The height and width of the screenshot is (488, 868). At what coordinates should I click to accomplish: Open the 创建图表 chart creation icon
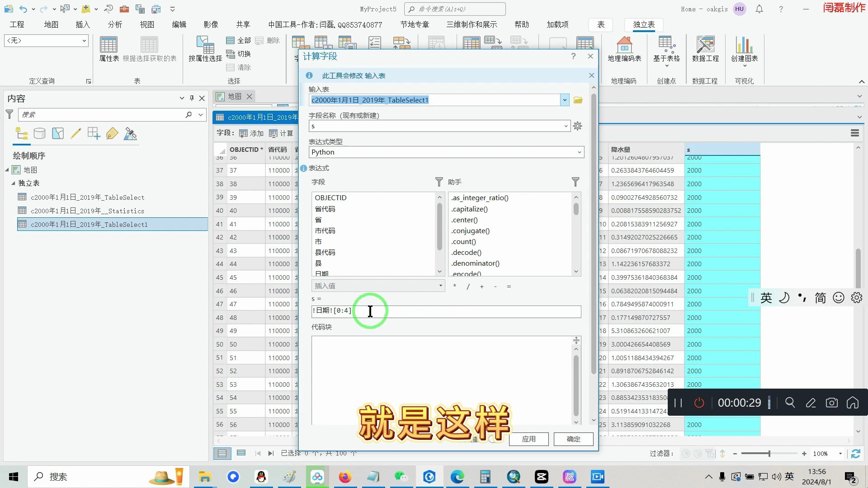(744, 50)
